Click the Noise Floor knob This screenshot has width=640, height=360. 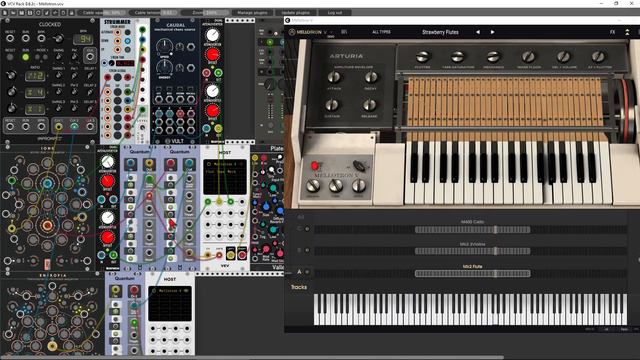tap(528, 56)
